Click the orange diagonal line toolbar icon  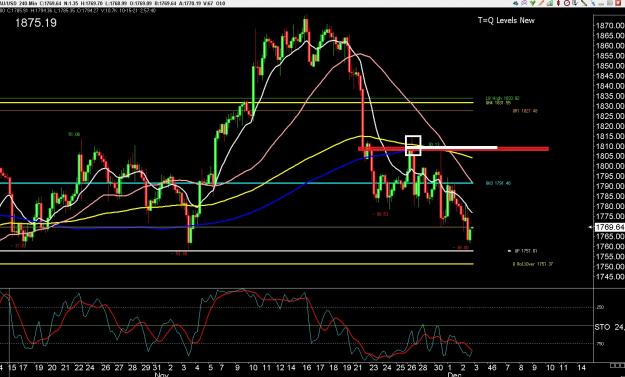541,3
